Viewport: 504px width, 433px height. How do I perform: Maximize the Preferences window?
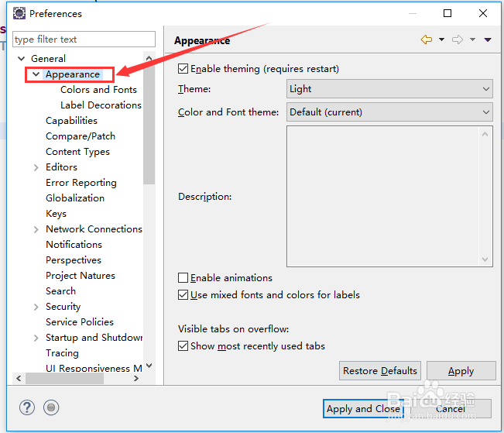pos(447,13)
